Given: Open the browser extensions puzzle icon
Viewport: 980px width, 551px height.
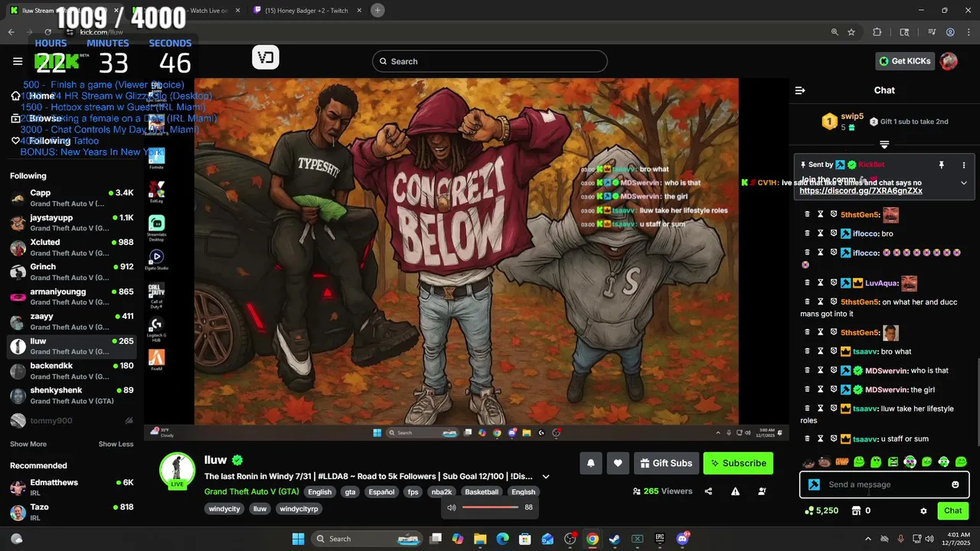Looking at the screenshot, I should (x=877, y=32).
